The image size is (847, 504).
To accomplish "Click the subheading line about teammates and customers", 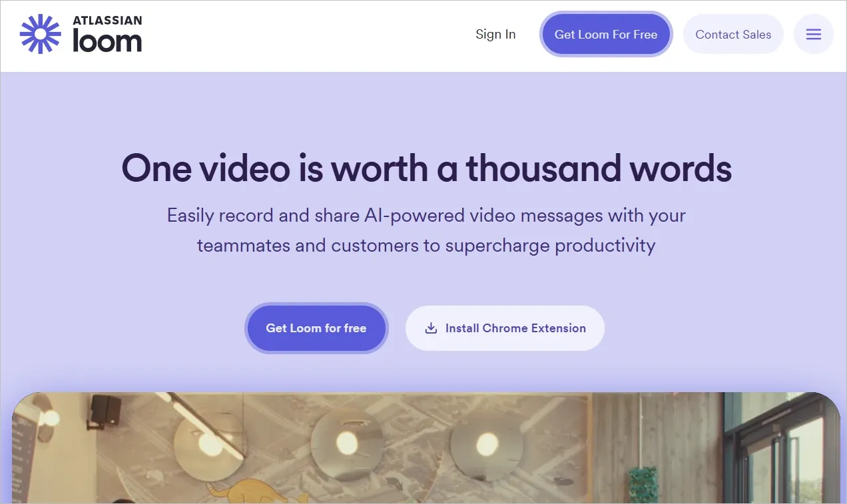I will coord(426,246).
